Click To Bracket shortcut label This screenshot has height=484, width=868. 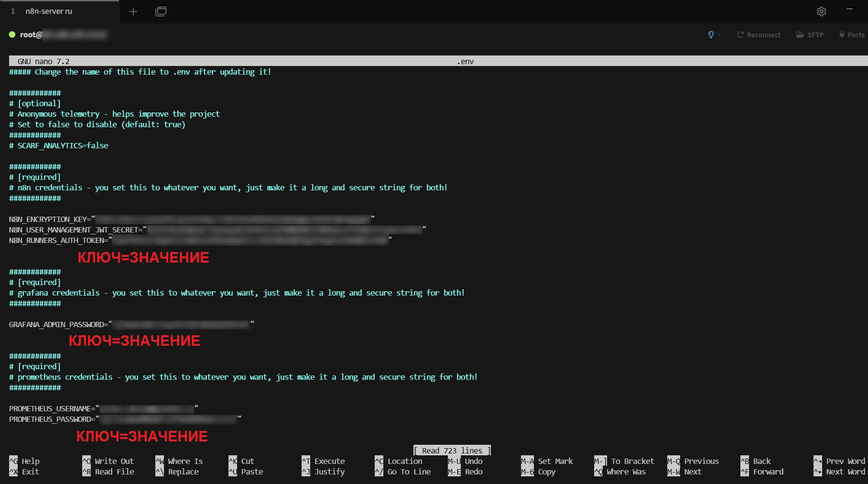tap(633, 461)
